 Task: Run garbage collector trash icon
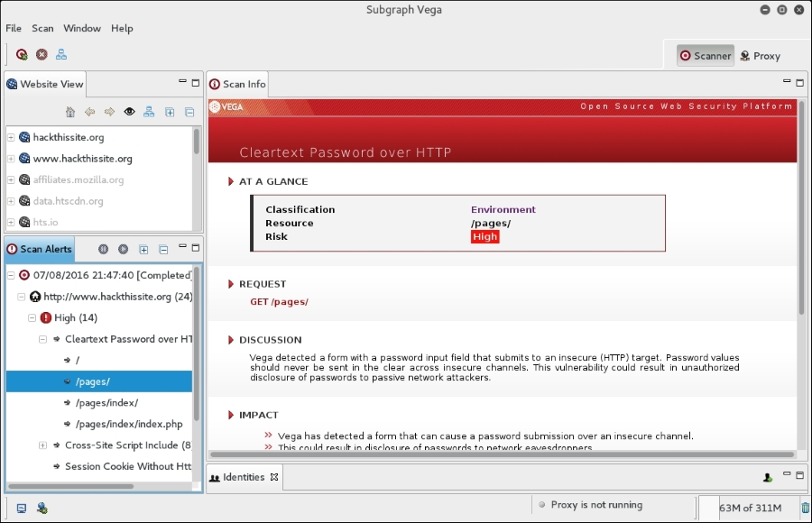tap(806, 508)
